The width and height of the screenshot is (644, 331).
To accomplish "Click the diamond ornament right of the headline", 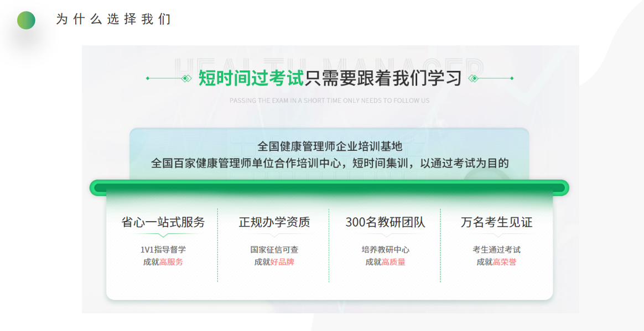I will [x=473, y=78].
